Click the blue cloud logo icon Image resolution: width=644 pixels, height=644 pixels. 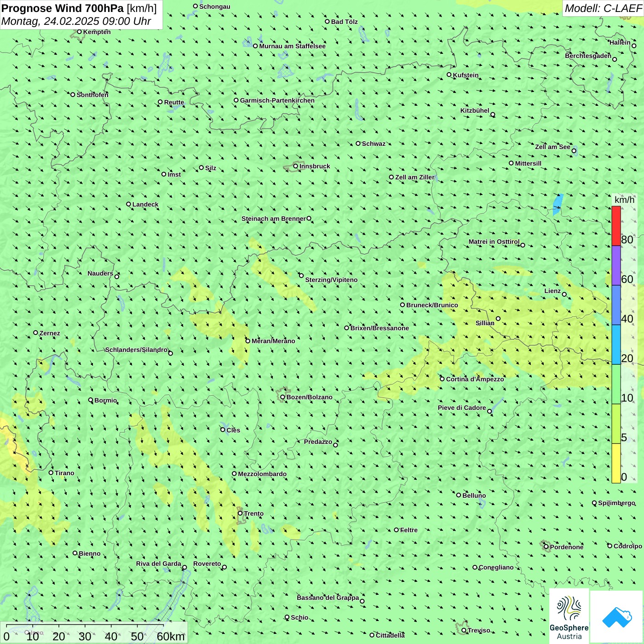coord(617,617)
